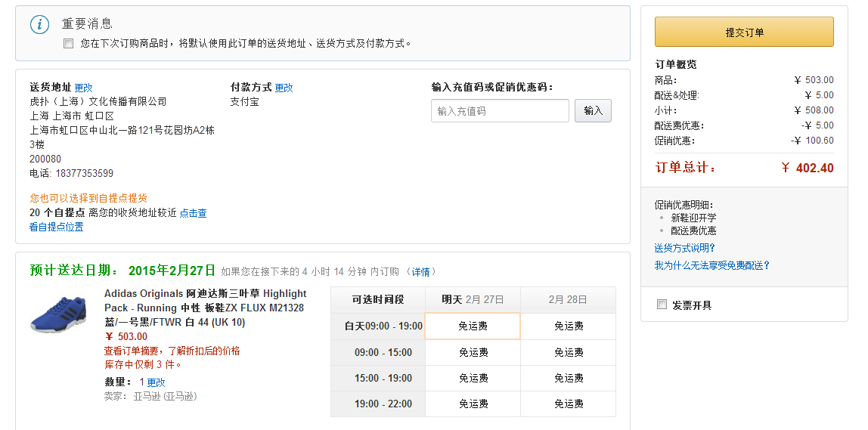Select 19:00-22:00 slot on 2月27日
The width and height of the screenshot is (868, 430).
pyautogui.click(x=473, y=404)
